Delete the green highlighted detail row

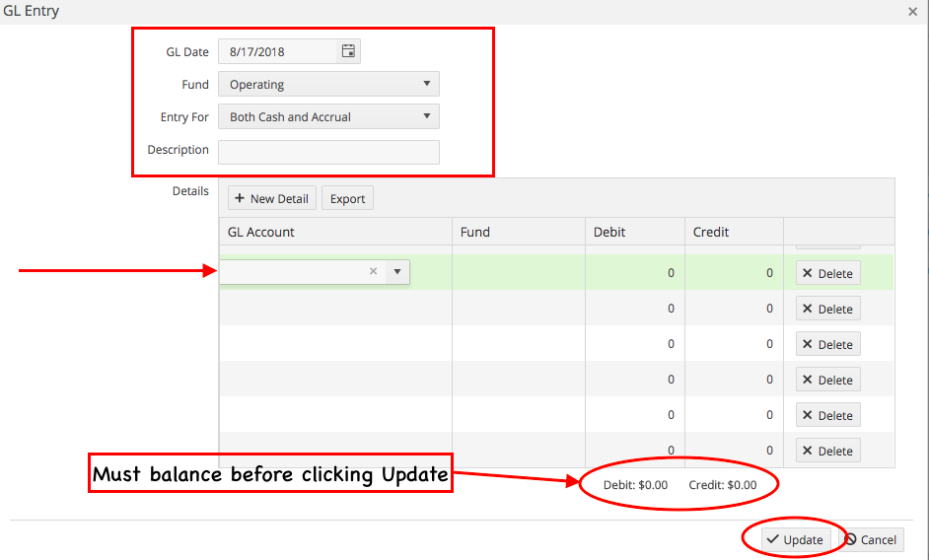[827, 273]
